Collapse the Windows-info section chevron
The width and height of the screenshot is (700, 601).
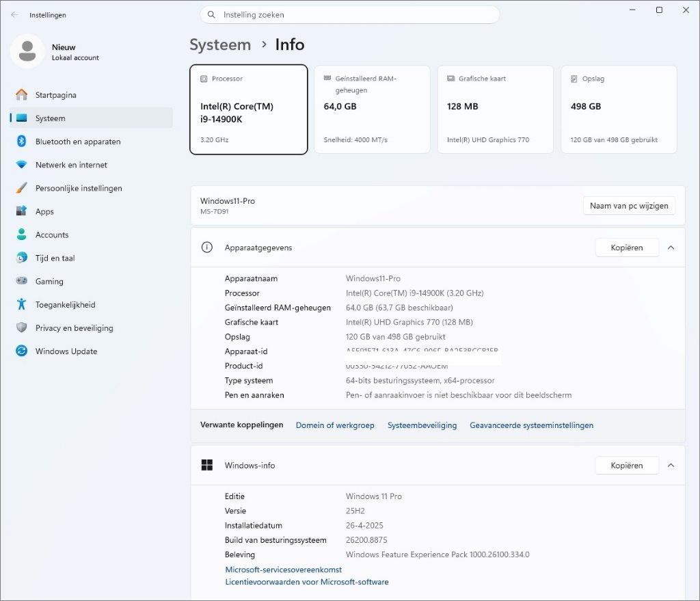(671, 465)
